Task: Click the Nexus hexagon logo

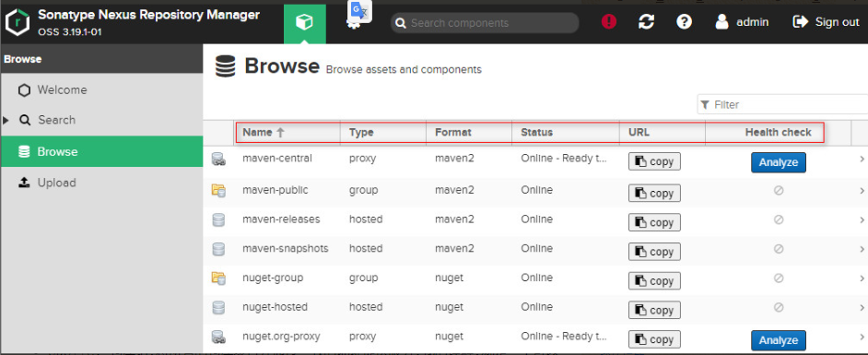Action: (18, 22)
